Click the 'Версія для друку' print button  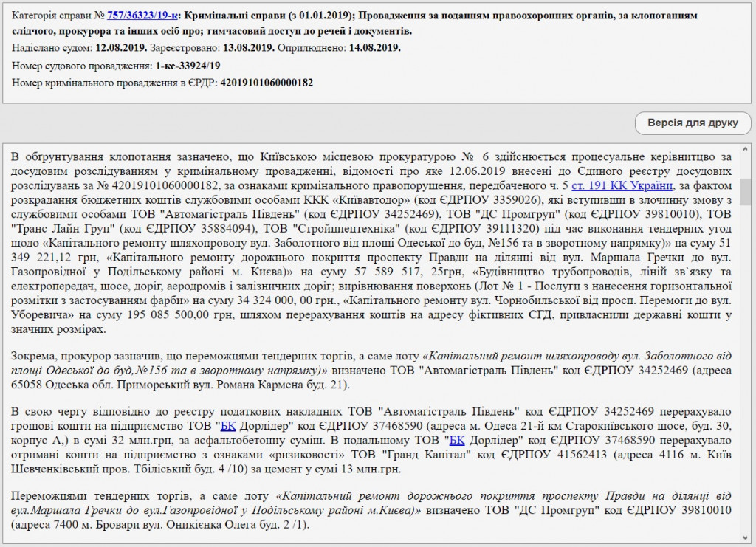692,123
